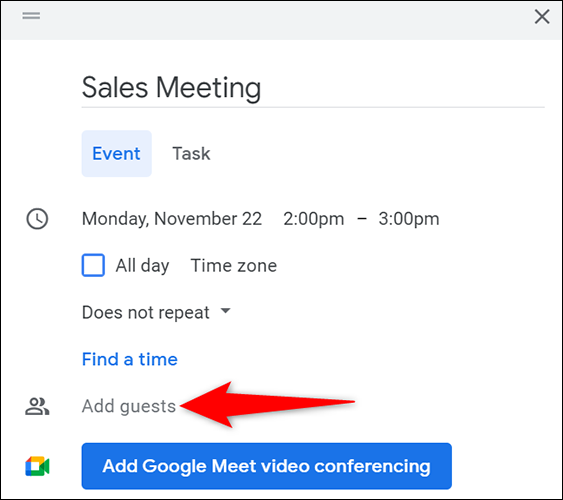Viewport: 563px width, 500px height.
Task: Change the Monday, November 22 date
Action: (172, 219)
